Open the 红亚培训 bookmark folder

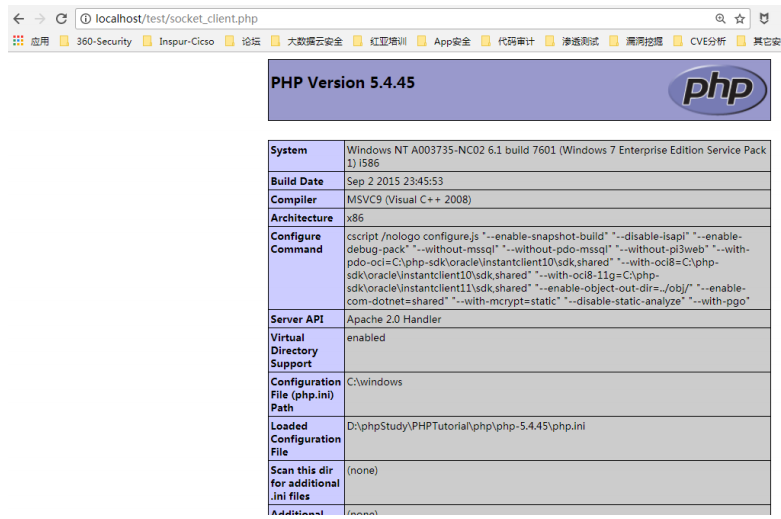coord(380,41)
